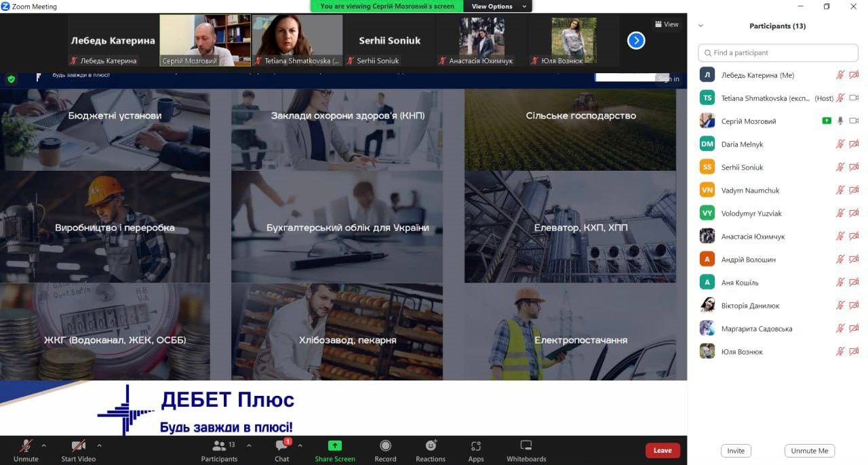Expand video options arrow next to Start Video
Screen dimensions: 868x465
coord(100,445)
